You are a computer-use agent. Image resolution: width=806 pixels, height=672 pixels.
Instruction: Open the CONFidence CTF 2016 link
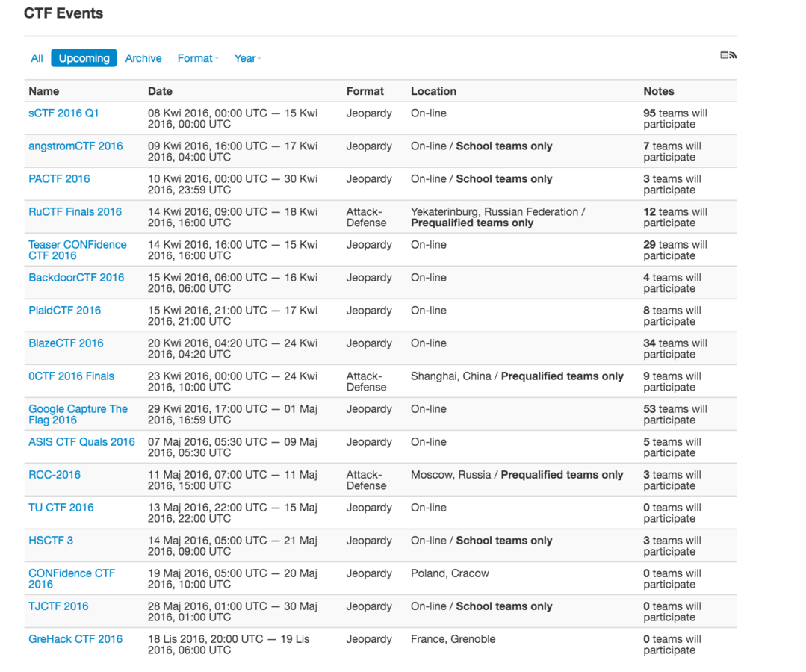coord(72,579)
